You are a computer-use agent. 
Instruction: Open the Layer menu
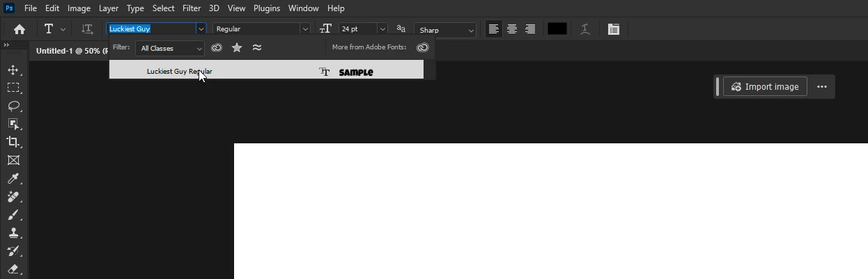point(108,8)
